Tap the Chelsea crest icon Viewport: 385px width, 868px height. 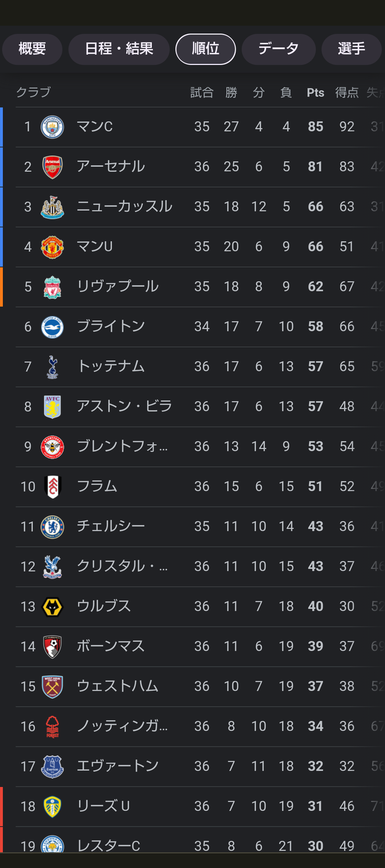pyautogui.click(x=52, y=526)
